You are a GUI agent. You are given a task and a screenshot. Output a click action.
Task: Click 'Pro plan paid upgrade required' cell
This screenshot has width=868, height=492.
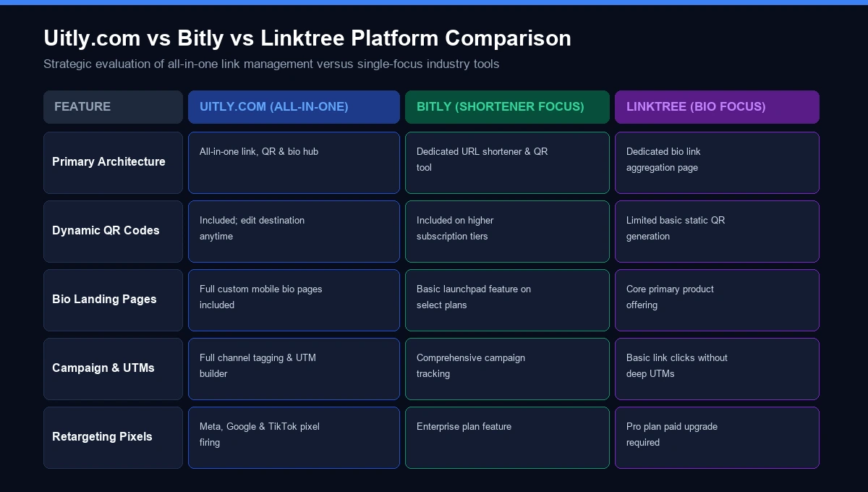(717, 438)
